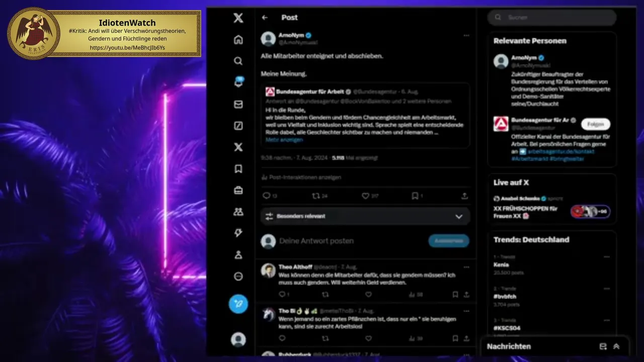644x362 pixels.
Task: Click the blue compose post button
Action: click(x=238, y=304)
